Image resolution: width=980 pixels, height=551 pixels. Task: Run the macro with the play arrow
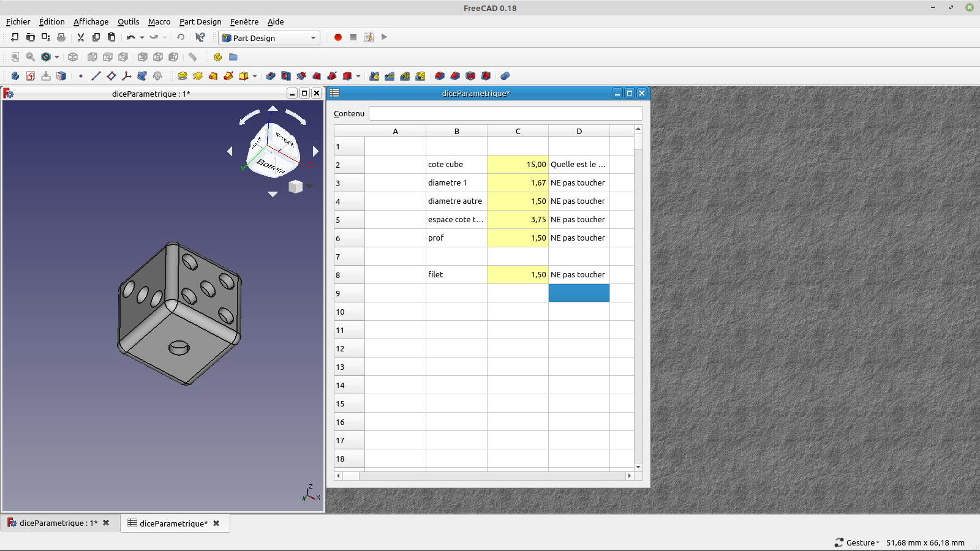pos(384,37)
